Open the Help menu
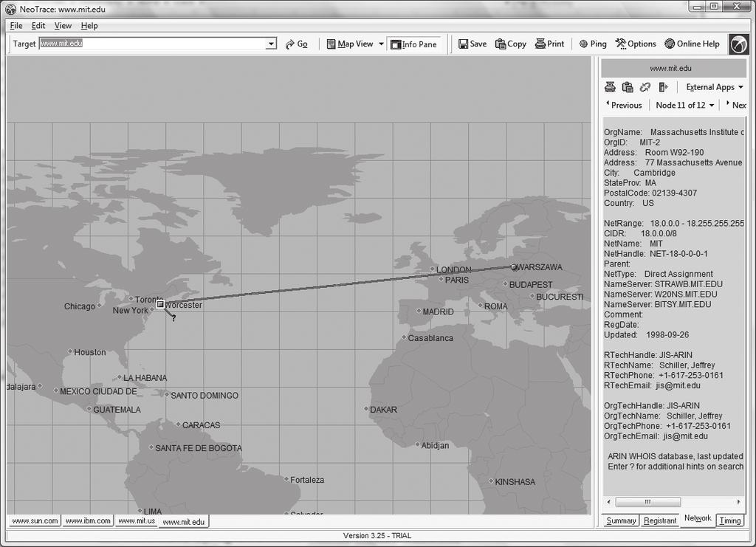756x547 pixels. [x=89, y=26]
